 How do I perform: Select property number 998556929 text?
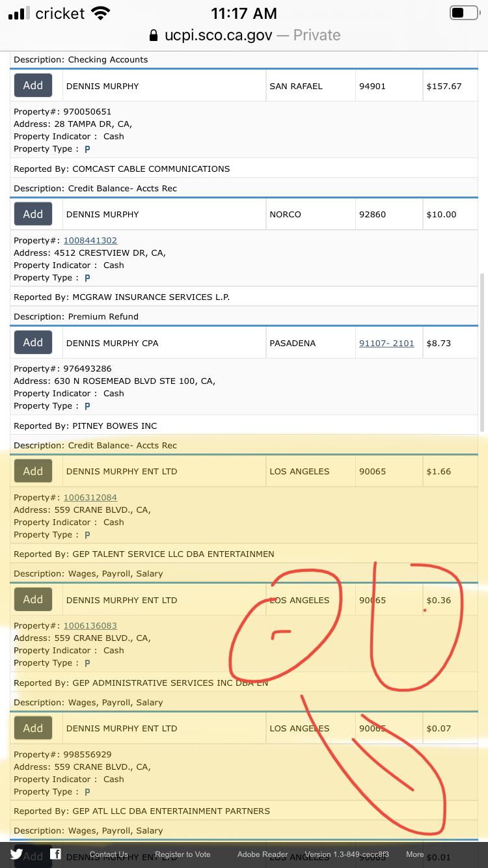pos(62,754)
